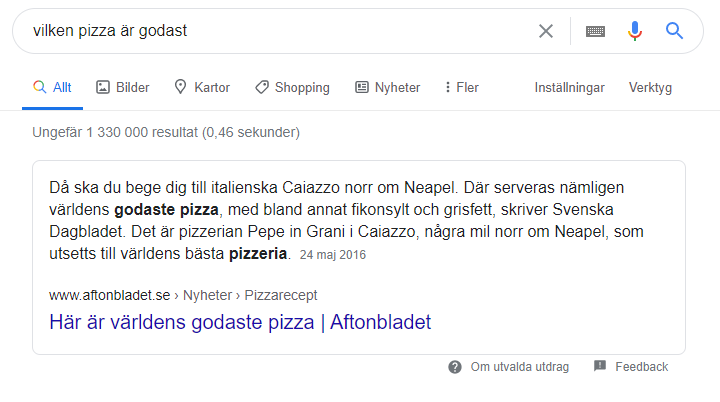Click the Shopping tag icon
This screenshot has width=720, height=402.
tap(261, 87)
